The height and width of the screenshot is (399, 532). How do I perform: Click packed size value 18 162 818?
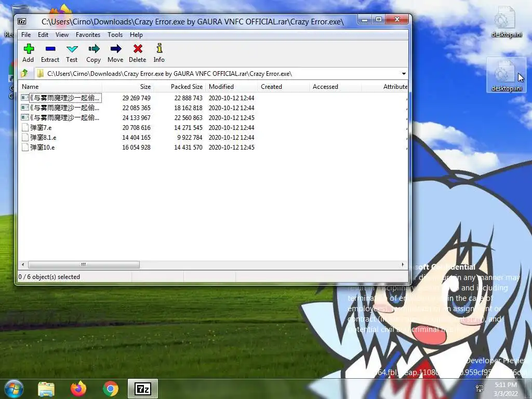(188, 108)
